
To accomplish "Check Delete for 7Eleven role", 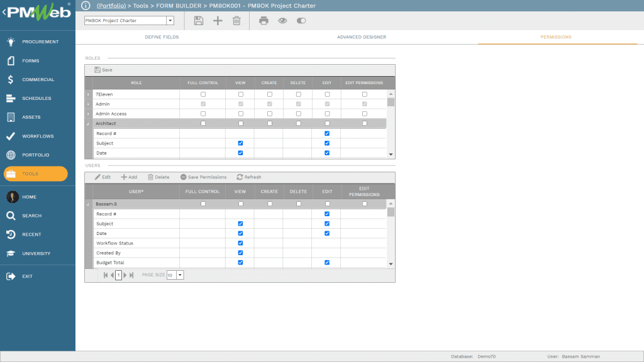I will click(299, 94).
